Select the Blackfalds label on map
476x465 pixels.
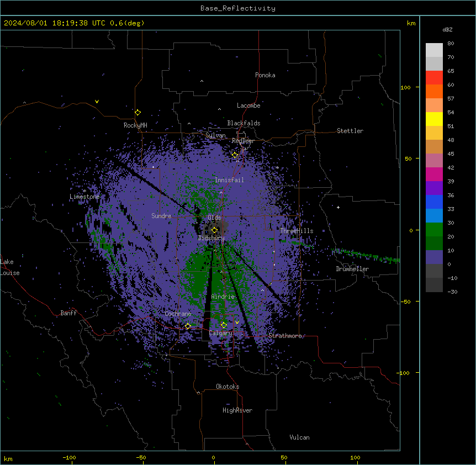click(244, 123)
